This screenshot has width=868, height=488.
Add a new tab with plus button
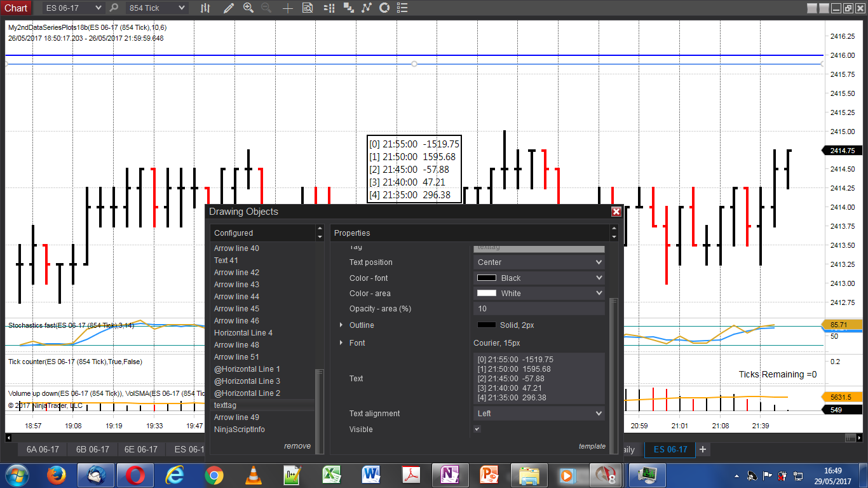703,449
